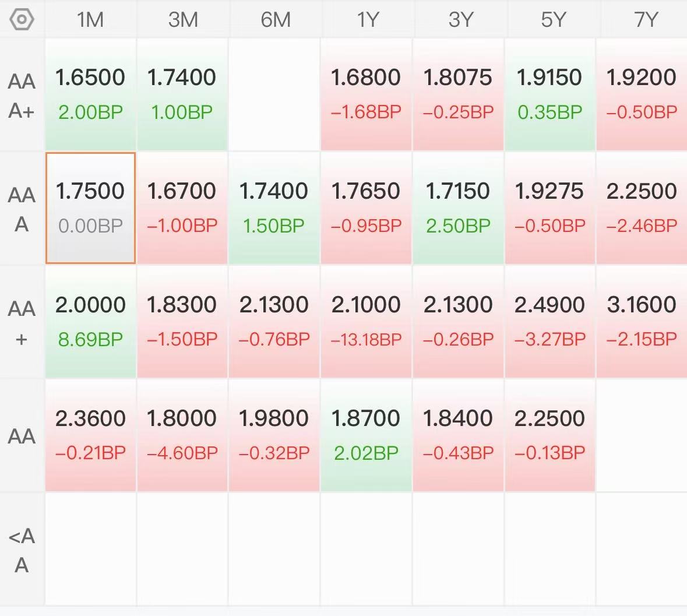Viewport: 687px width, 616px height.
Task: Click AAA+ 5Y cell showing 1.9150
Action: click(550, 94)
